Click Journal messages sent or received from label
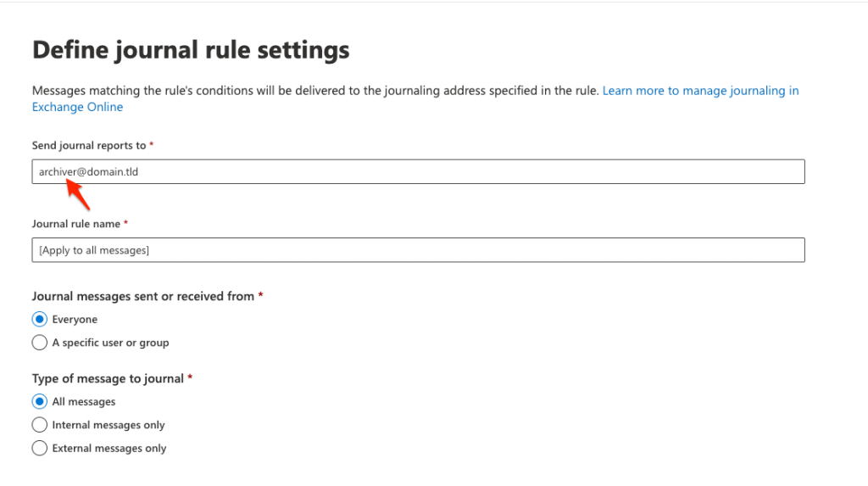 coord(142,297)
